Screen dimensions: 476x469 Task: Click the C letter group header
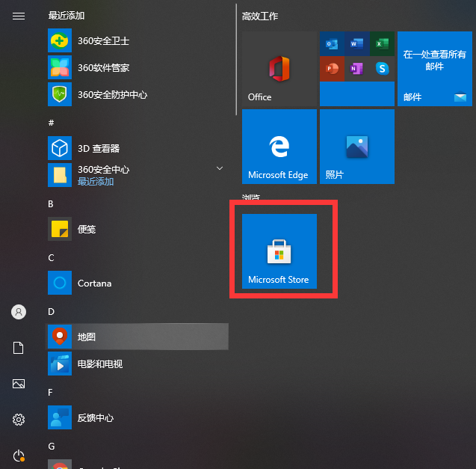[x=51, y=258]
